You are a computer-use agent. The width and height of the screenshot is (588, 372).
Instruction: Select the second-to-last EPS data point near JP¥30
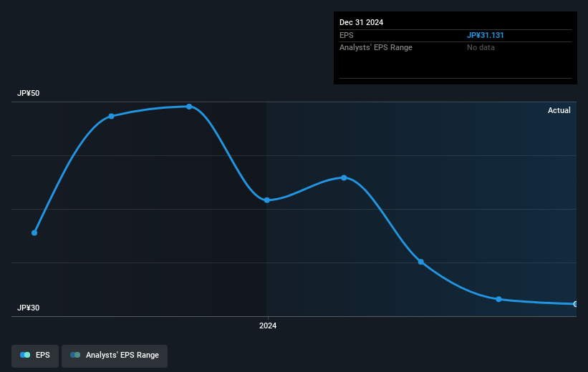click(498, 299)
